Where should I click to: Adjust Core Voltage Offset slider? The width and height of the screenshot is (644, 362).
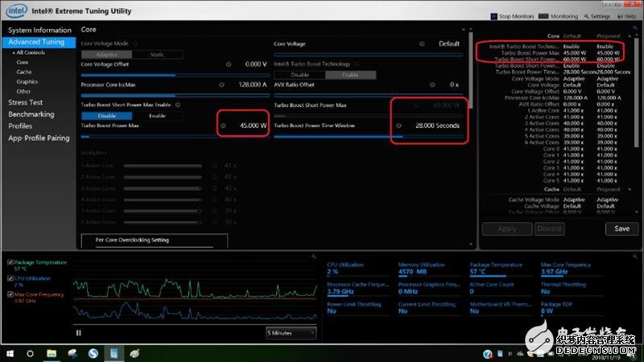tap(175, 75)
